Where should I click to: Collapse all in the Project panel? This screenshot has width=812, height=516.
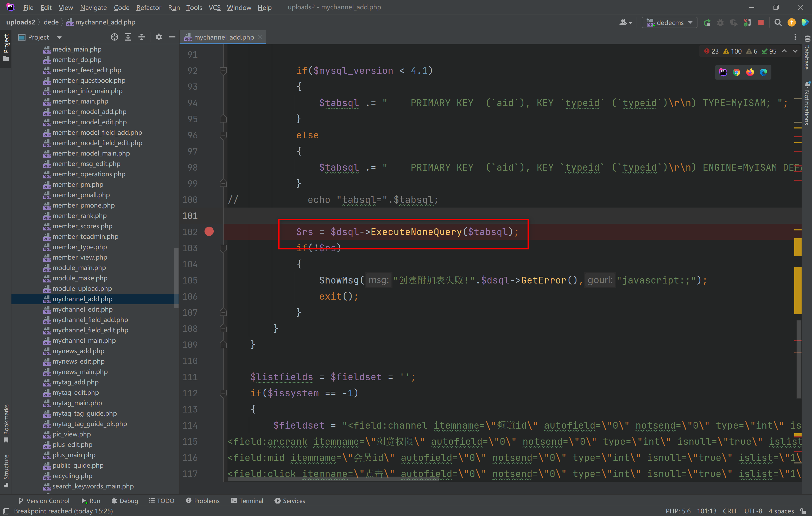click(142, 37)
